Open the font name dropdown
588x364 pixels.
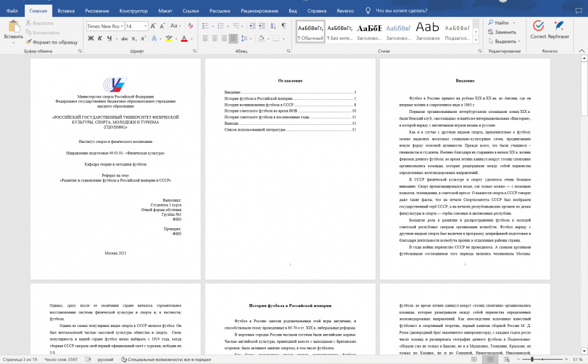coord(121,26)
